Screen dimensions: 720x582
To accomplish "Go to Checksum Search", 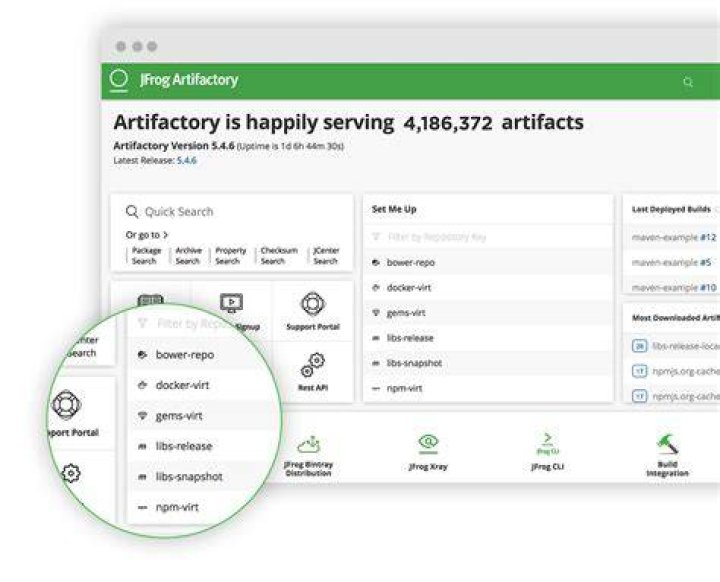I will pos(279,256).
